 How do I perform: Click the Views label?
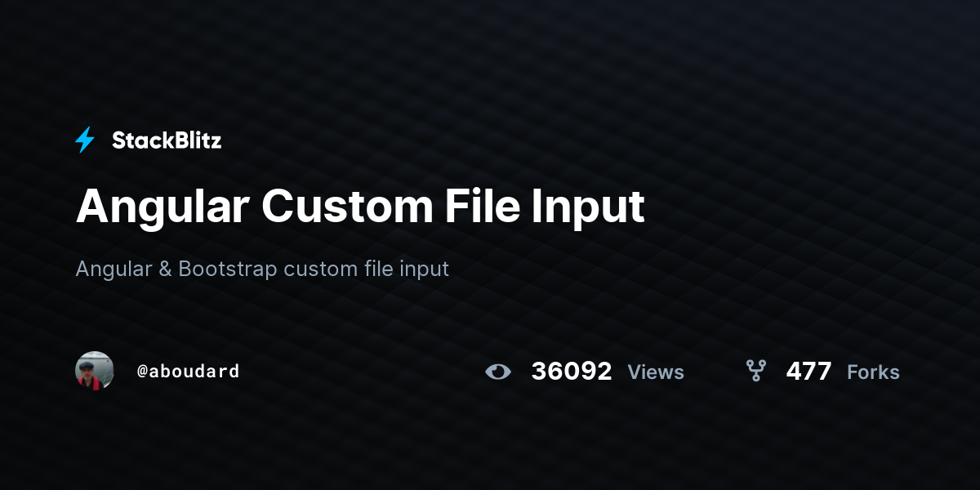pos(656,372)
